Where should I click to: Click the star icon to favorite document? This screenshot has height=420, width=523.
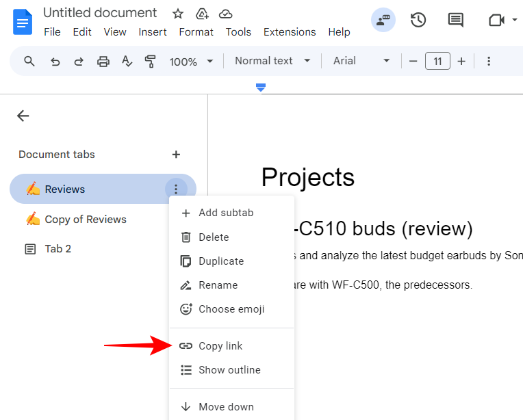point(178,14)
